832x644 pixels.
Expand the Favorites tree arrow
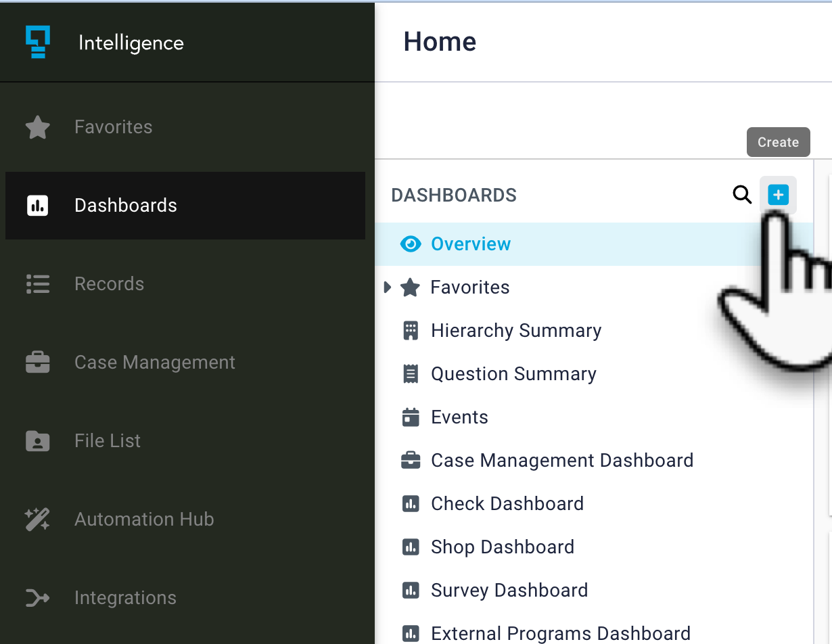(388, 287)
